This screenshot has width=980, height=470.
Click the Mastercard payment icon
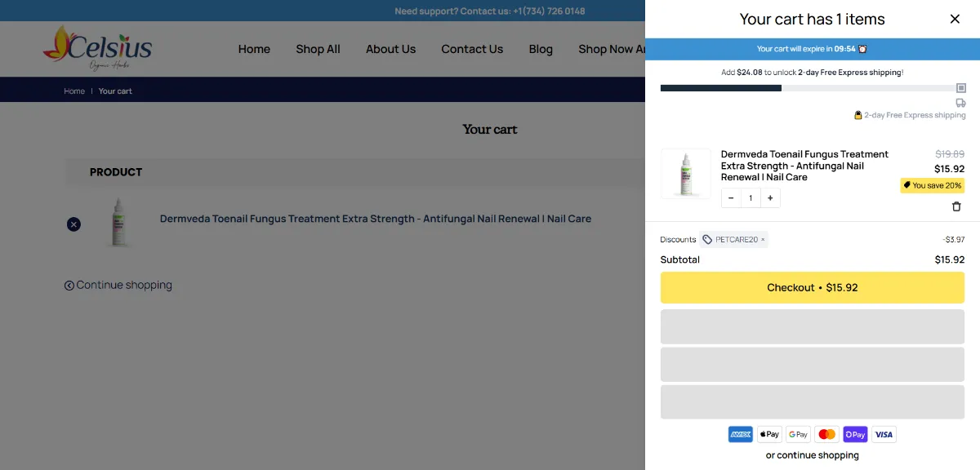tap(826, 434)
